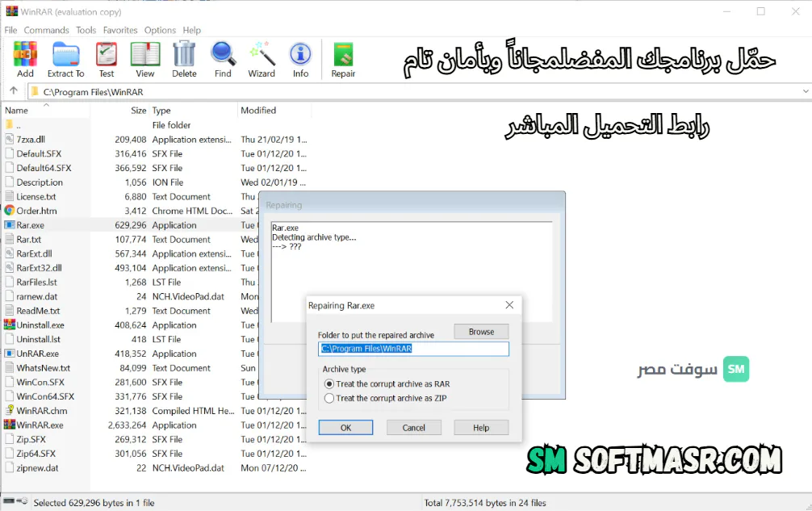Screen dimensions: 812x511
Task: Click the License.txt document icon
Action: (x=10, y=196)
